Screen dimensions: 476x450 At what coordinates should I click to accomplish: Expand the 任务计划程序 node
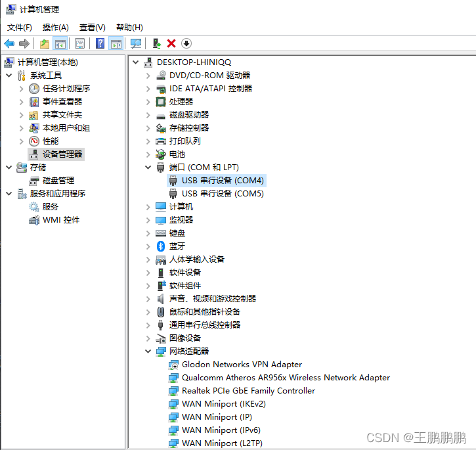click(x=21, y=89)
